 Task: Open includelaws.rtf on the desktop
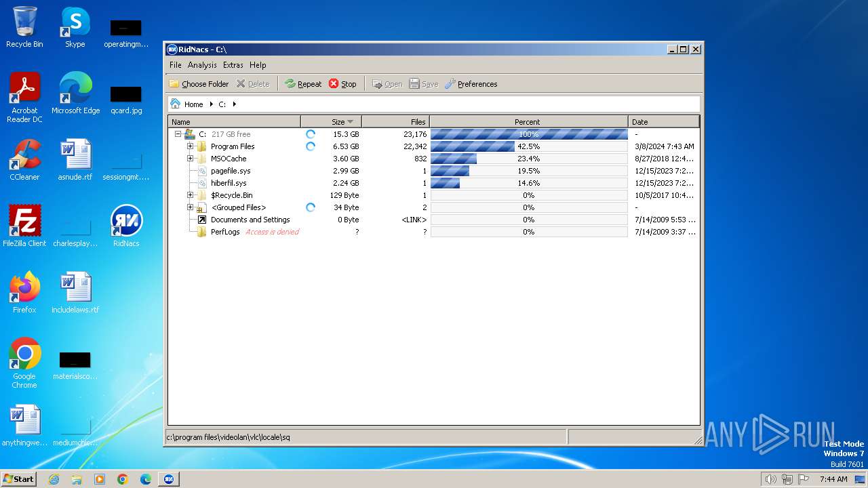75,293
